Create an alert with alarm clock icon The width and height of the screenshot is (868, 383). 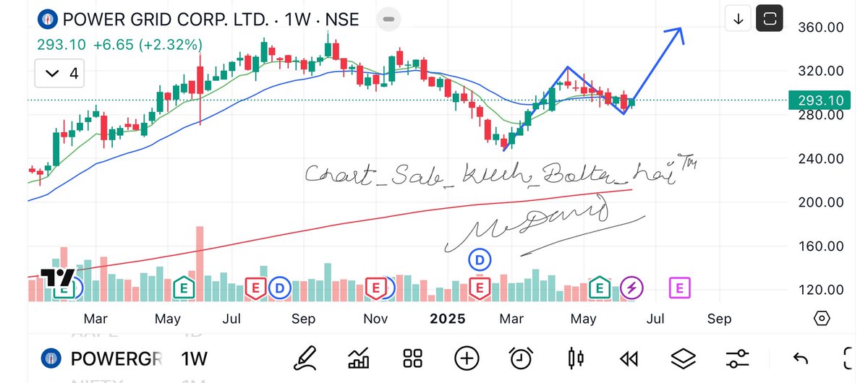(521, 357)
